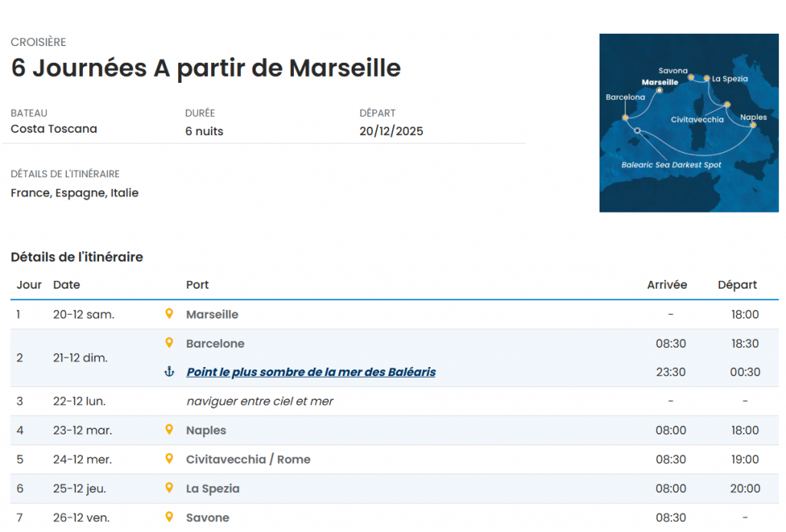Click the Civitavecchia / Rome pin icon

coord(169,459)
